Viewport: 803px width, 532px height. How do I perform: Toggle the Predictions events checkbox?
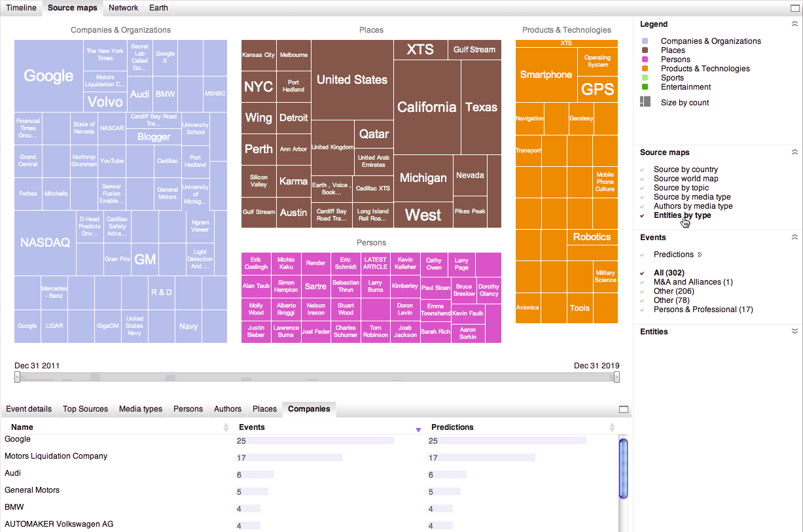(x=643, y=255)
